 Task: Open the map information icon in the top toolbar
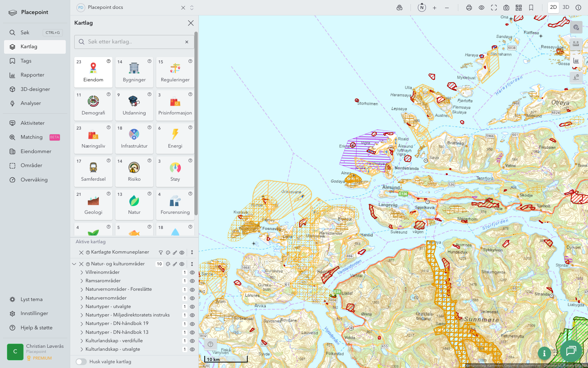[578, 7]
